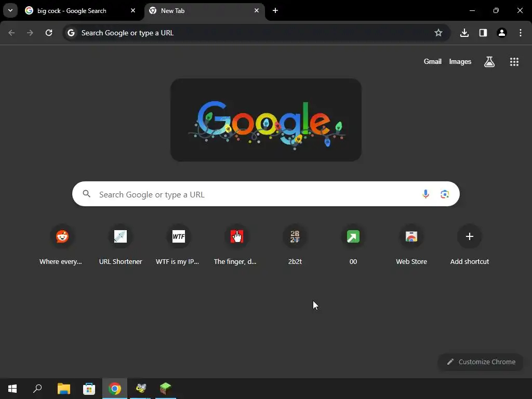Close the New Tab tab
Screen dimensions: 532x399
257,10
